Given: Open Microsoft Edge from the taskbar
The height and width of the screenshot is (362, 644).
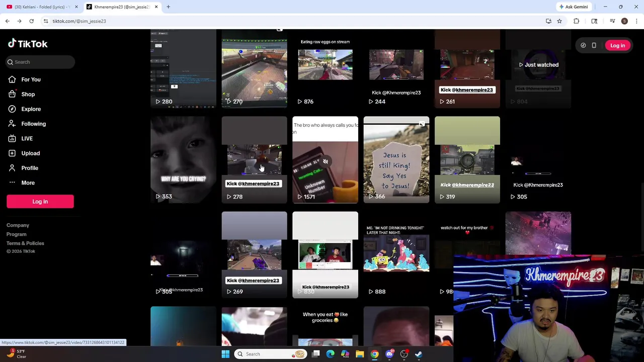Looking at the screenshot, I should click(x=330, y=354).
